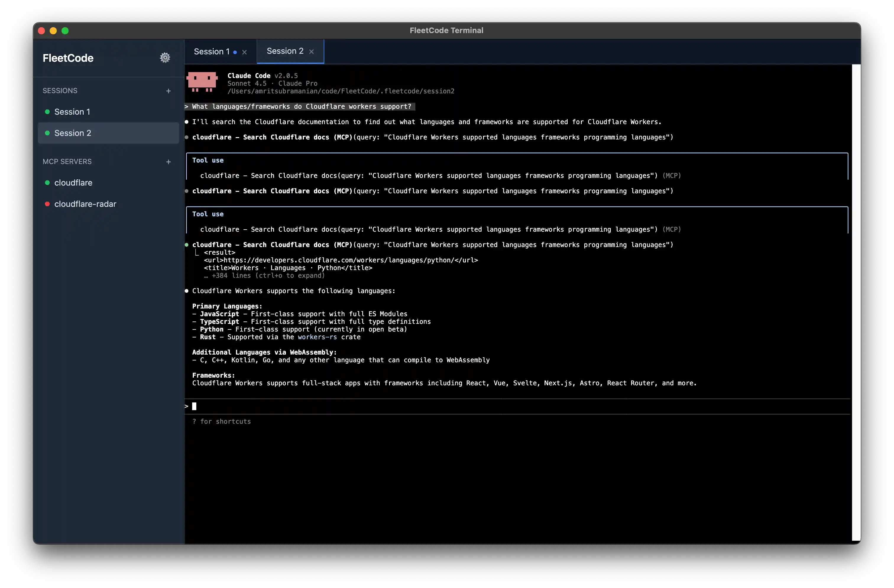Create a new session using the SESSIONS plus icon
Viewport: 894px width, 588px height.
tap(168, 90)
